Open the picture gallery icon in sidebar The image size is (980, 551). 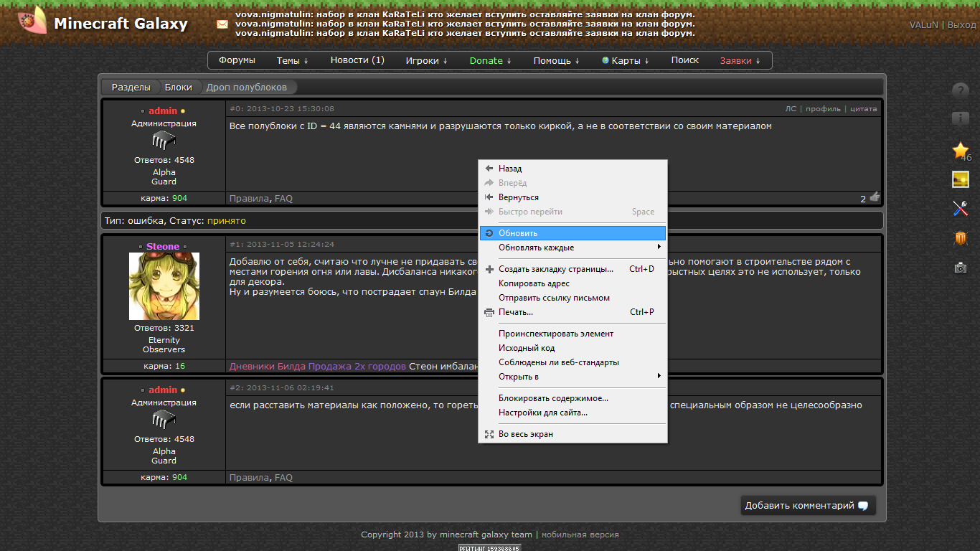pos(961,179)
